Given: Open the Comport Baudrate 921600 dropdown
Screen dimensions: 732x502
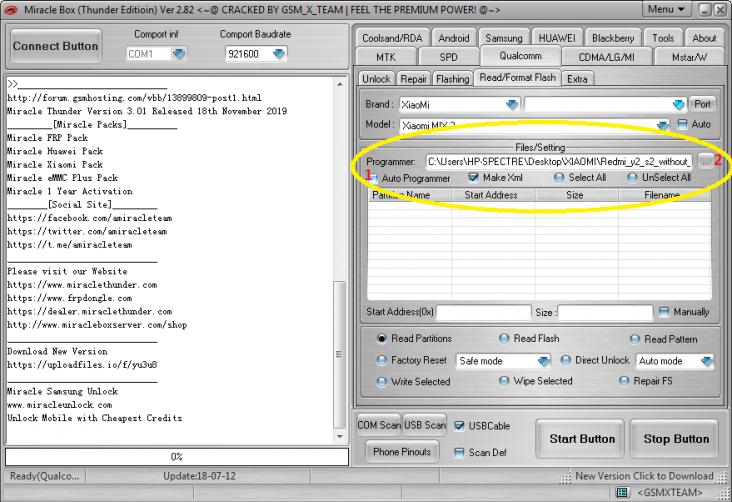Looking at the screenshot, I should [279, 54].
